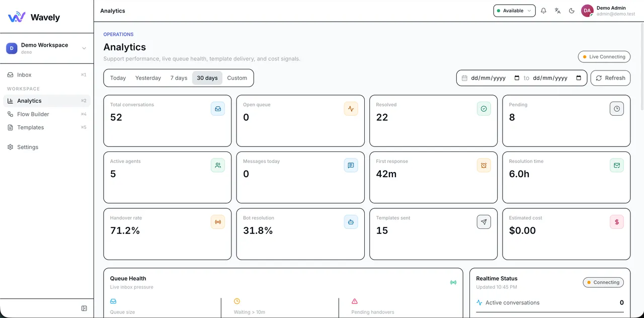This screenshot has width=644, height=318.
Task: Open Settings in the sidebar
Action: pyautogui.click(x=47, y=147)
